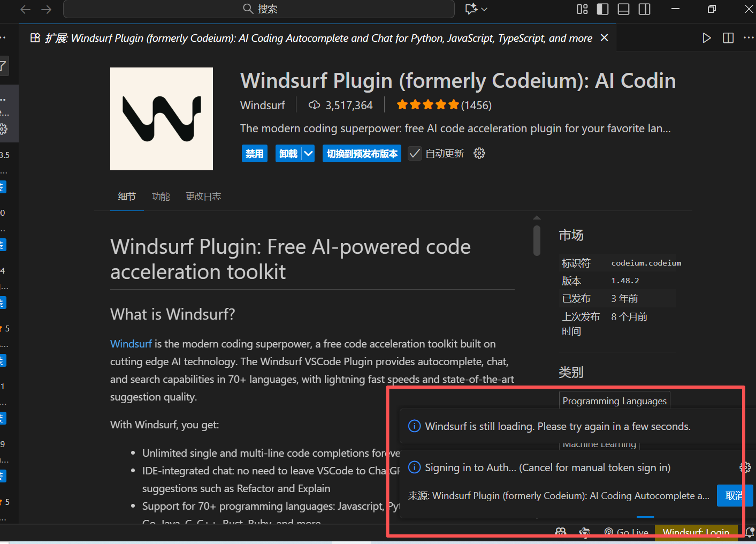This screenshot has height=544, width=756.
Task: Click the notification source text 来源: Windsurf Plugin
Action: tap(559, 496)
